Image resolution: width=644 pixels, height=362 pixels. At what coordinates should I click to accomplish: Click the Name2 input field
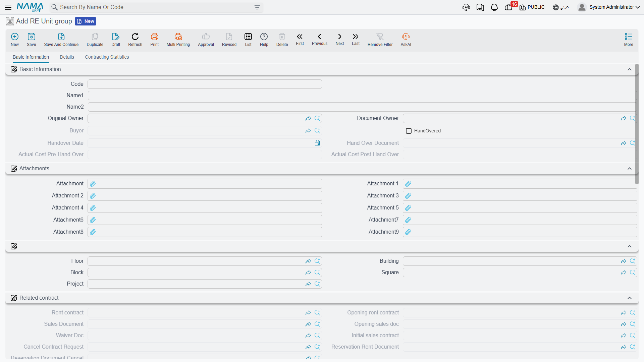pyautogui.click(x=362, y=107)
